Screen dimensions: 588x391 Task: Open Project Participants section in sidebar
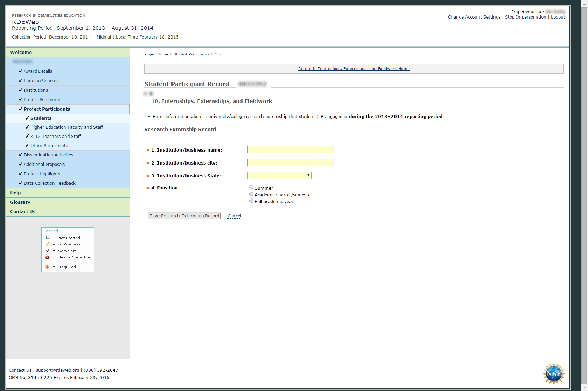pyautogui.click(x=47, y=109)
